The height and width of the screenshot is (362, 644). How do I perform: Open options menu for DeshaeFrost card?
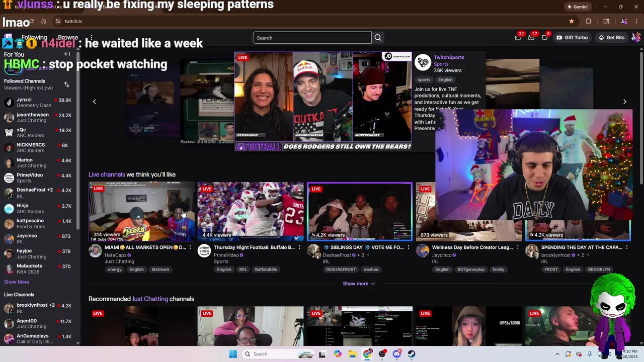click(x=409, y=247)
